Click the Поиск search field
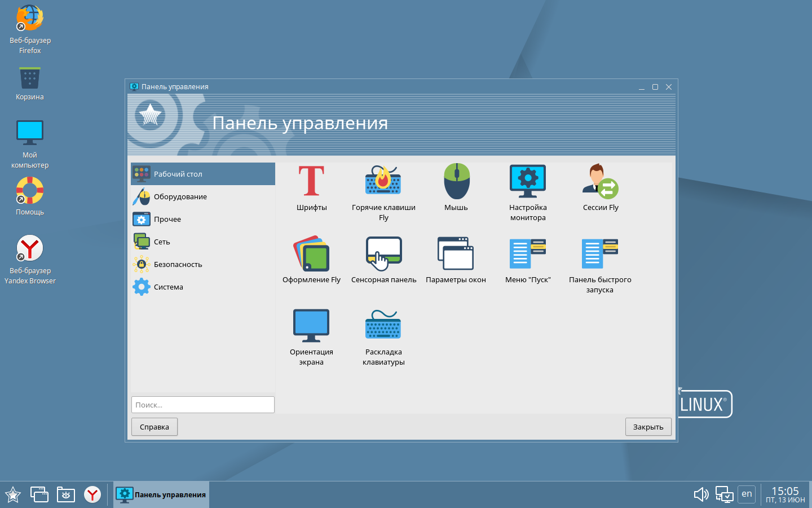This screenshot has height=508, width=812. [203, 405]
